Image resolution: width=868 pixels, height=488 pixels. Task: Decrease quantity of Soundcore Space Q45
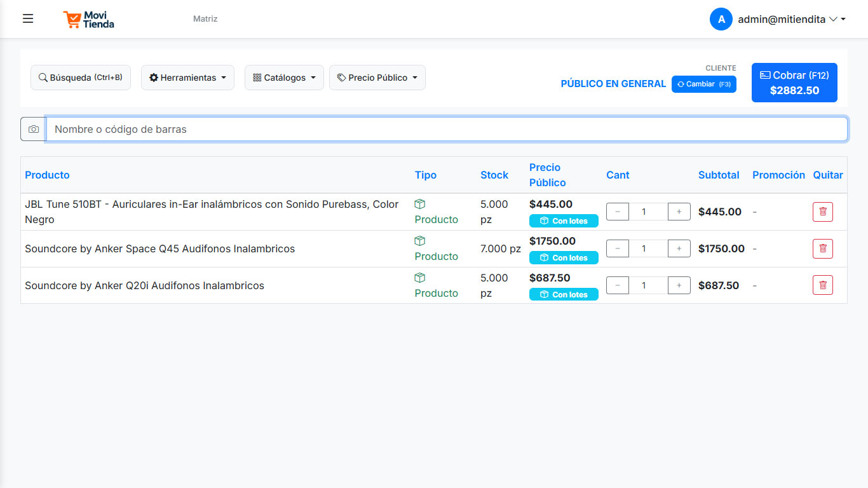[x=618, y=248]
